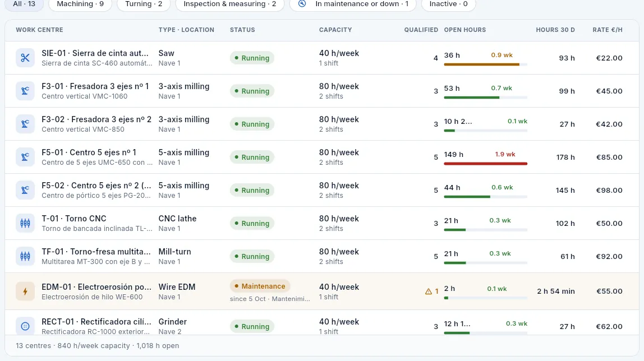Open F3-01 · Fresadora 3 ejes nº 1
Image resolution: width=644 pixels, height=361 pixels.
coord(322,91)
